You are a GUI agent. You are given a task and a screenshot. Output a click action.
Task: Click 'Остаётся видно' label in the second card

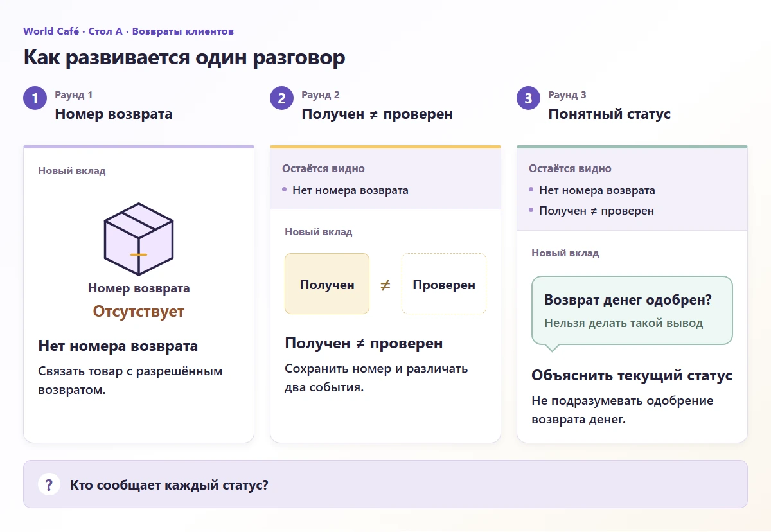coord(323,169)
